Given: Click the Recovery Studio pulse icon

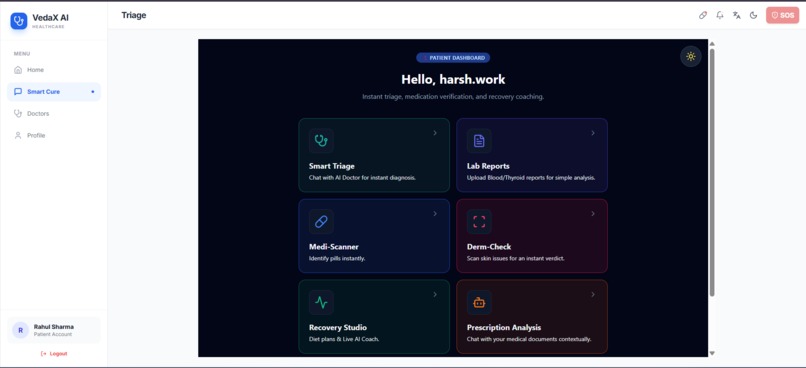Looking at the screenshot, I should [321, 302].
